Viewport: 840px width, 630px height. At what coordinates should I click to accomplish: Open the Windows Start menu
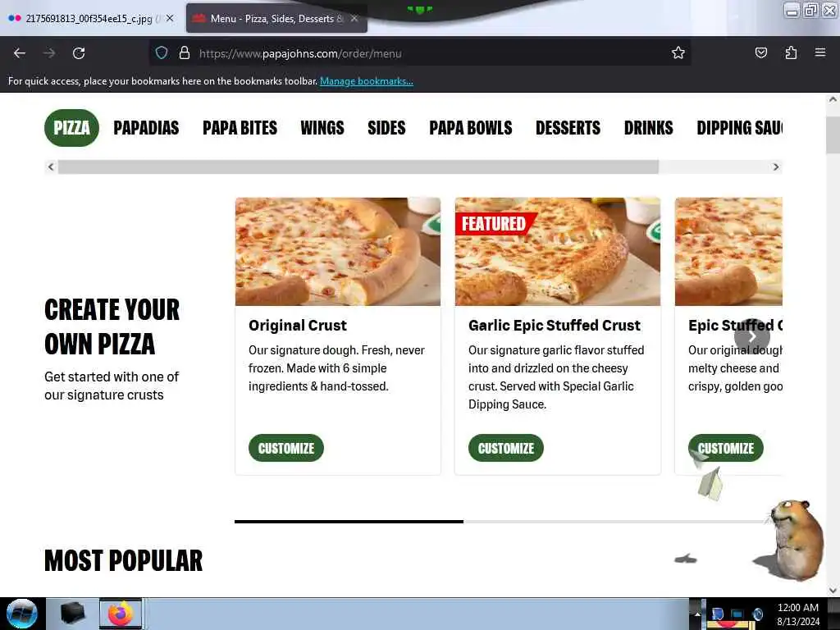(x=22, y=614)
